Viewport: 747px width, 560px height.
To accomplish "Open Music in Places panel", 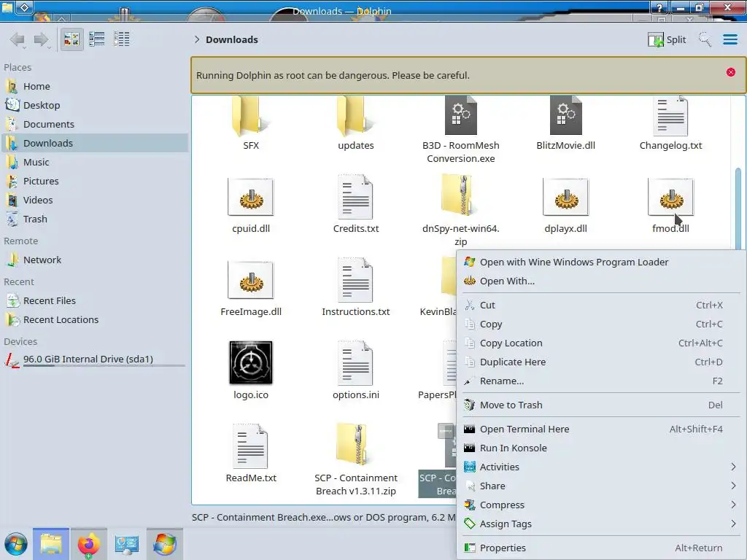I will pyautogui.click(x=94, y=163).
